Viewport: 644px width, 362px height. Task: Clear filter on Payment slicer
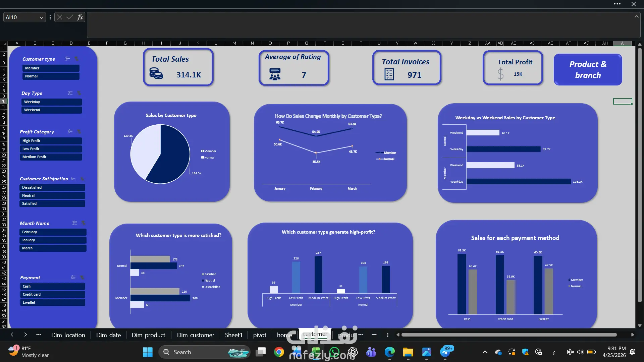[82, 277]
